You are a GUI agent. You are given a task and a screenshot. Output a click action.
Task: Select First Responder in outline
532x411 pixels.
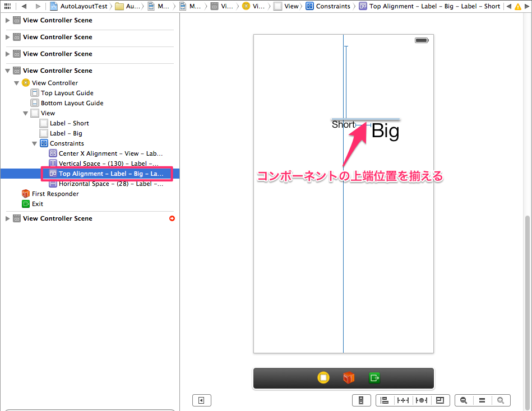(x=55, y=194)
